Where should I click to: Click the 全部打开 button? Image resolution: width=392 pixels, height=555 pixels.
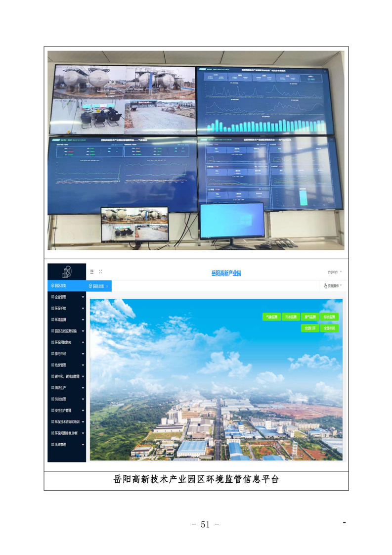(310, 328)
